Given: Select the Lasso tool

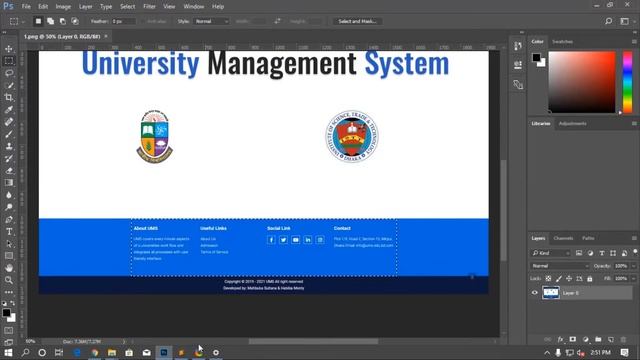Looking at the screenshot, I should [x=9, y=73].
